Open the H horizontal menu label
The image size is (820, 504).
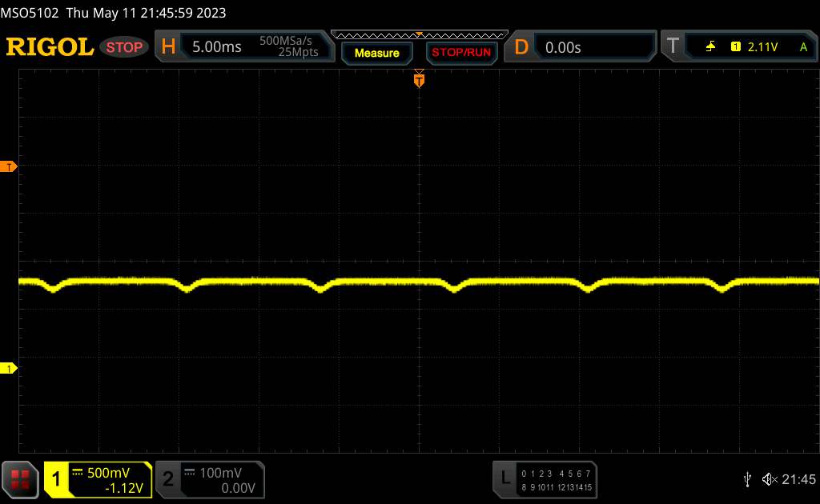coord(168,47)
